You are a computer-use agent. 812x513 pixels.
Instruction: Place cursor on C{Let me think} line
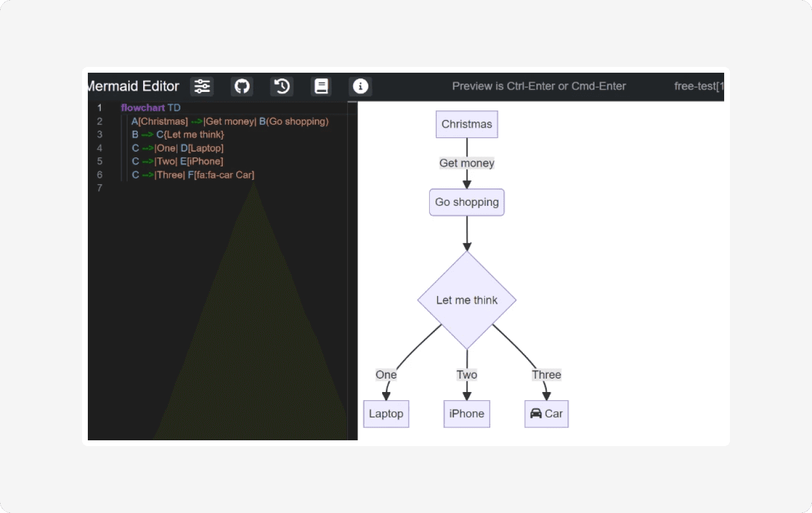[x=178, y=134]
